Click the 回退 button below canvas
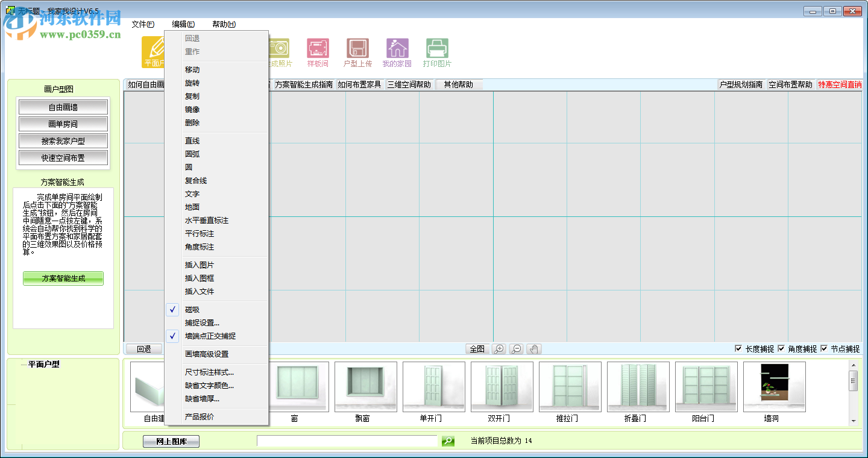The height and width of the screenshot is (458, 868). point(143,349)
